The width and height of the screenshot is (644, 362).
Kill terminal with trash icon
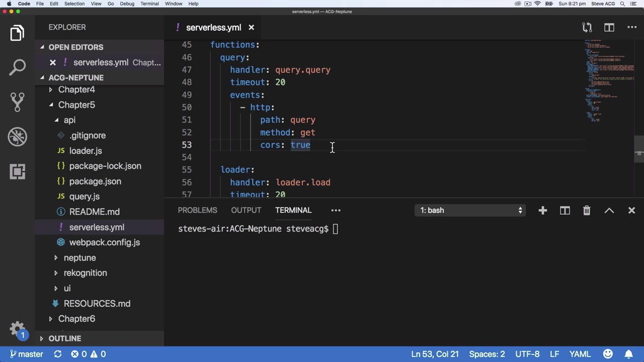587,211
